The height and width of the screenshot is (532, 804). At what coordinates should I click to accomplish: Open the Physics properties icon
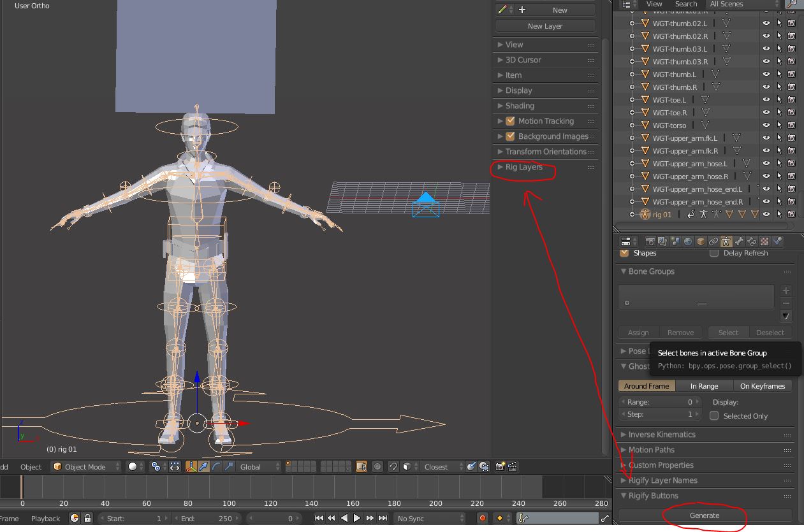coord(777,241)
